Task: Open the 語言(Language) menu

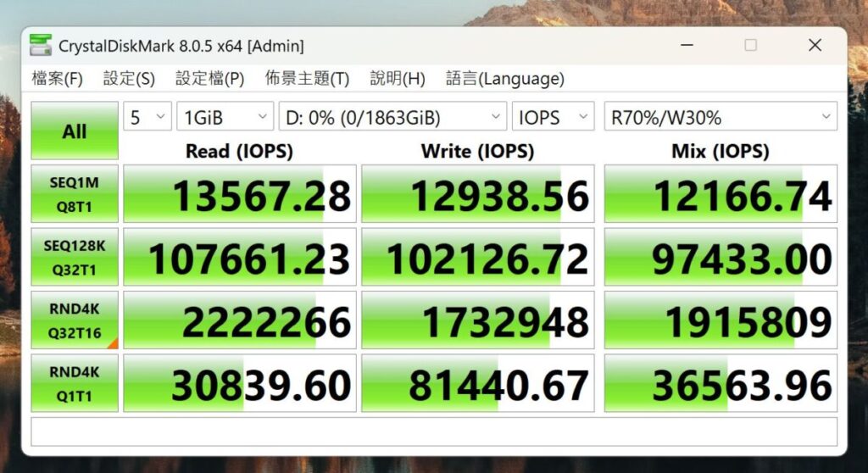Action: coord(505,79)
